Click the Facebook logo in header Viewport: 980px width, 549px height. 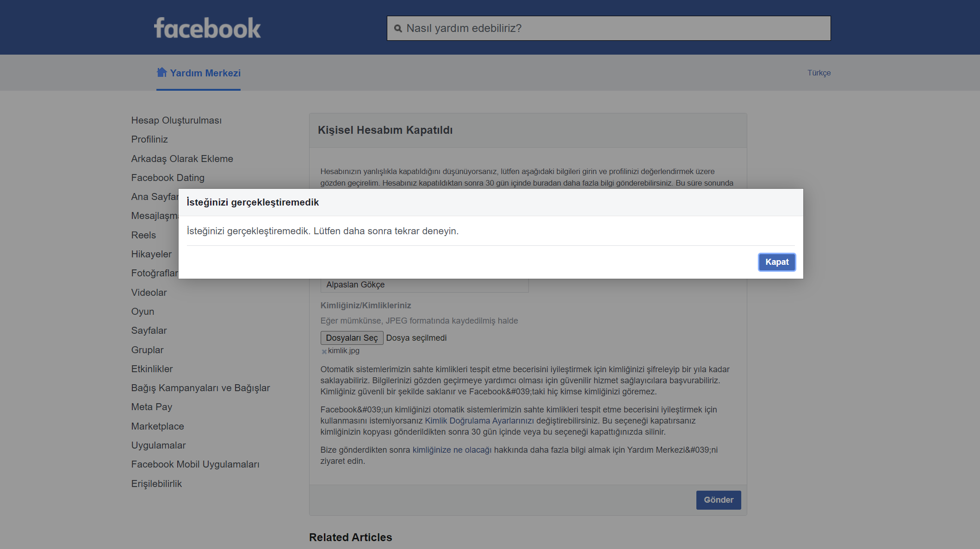coord(207,28)
